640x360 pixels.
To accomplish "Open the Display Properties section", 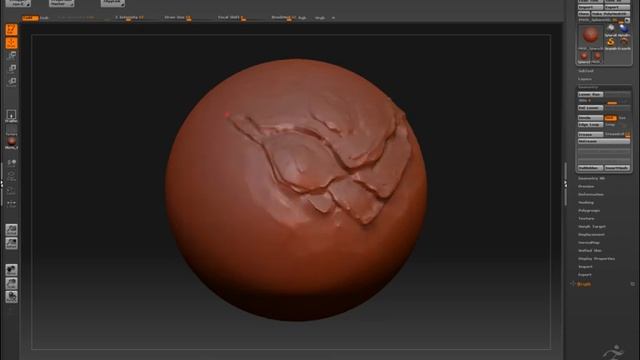I will (x=596, y=259).
